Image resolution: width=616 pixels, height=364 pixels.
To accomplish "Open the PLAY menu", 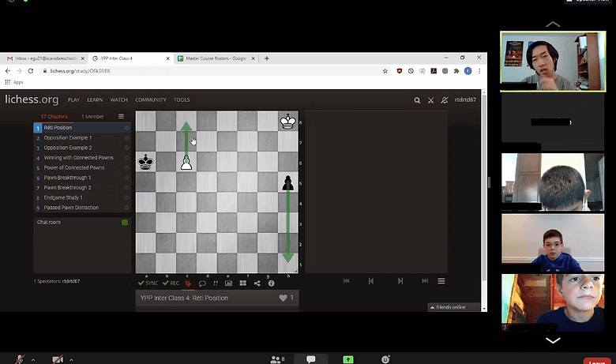I will click(x=74, y=99).
